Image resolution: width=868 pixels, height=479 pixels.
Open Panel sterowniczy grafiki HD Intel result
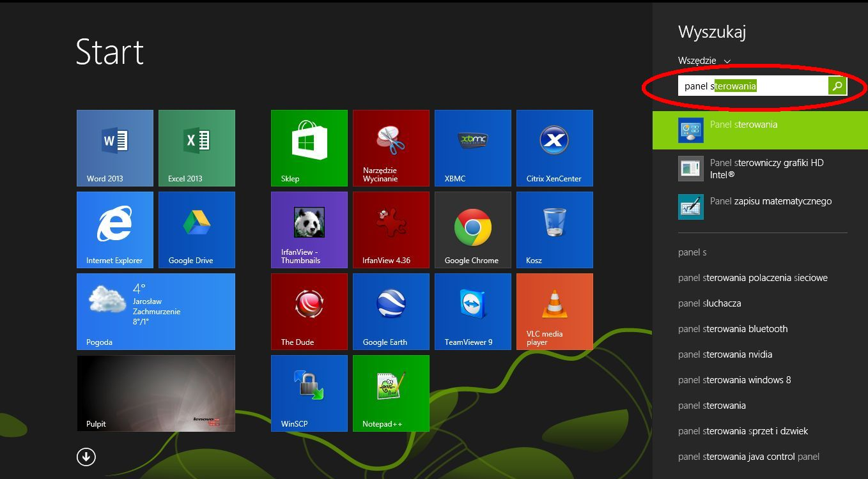(760, 169)
